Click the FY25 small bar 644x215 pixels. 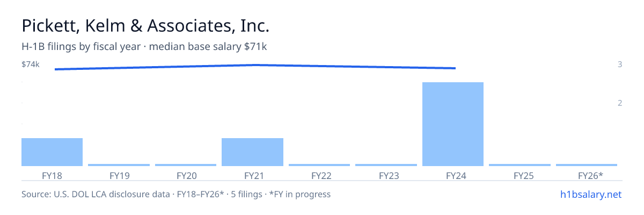point(519,165)
